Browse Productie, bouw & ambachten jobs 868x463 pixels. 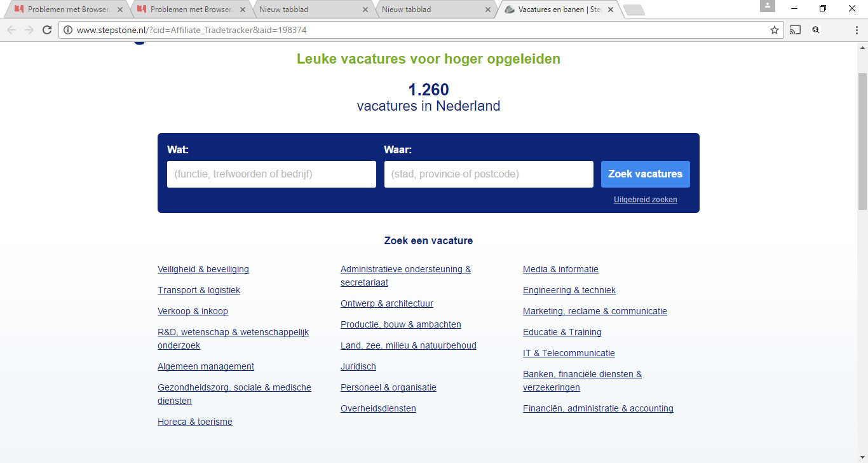point(401,324)
